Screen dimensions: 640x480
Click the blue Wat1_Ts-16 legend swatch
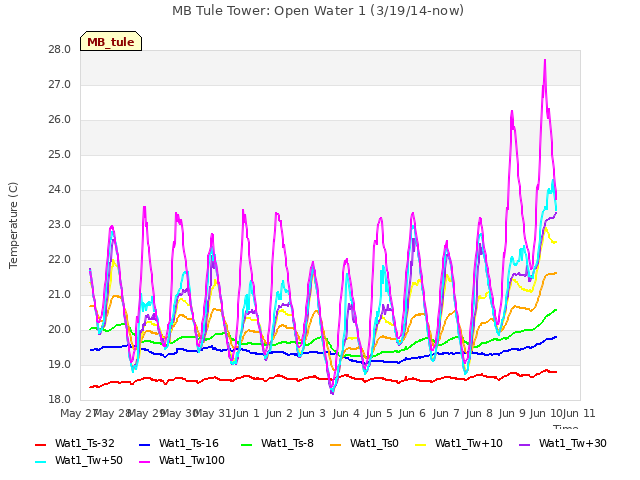pyautogui.click(x=145, y=444)
